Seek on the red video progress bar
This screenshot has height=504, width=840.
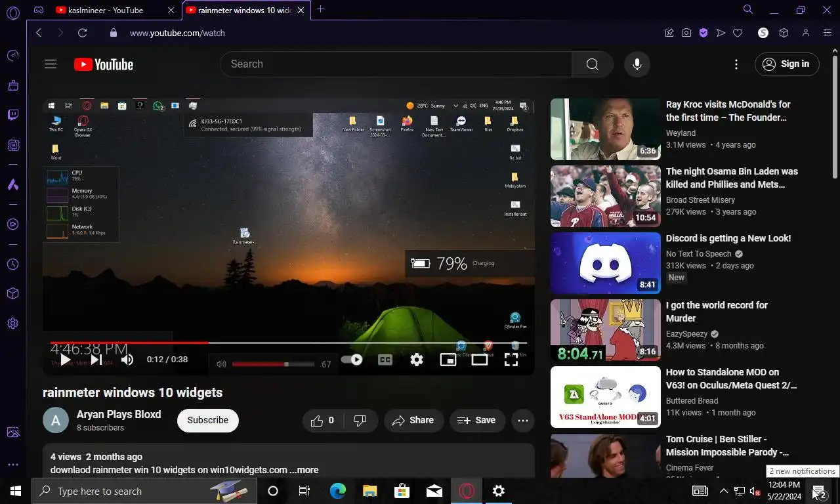[x=289, y=343]
